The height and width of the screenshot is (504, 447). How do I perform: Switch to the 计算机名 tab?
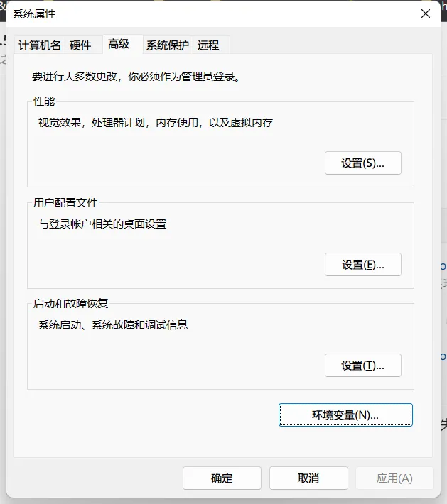(x=40, y=45)
